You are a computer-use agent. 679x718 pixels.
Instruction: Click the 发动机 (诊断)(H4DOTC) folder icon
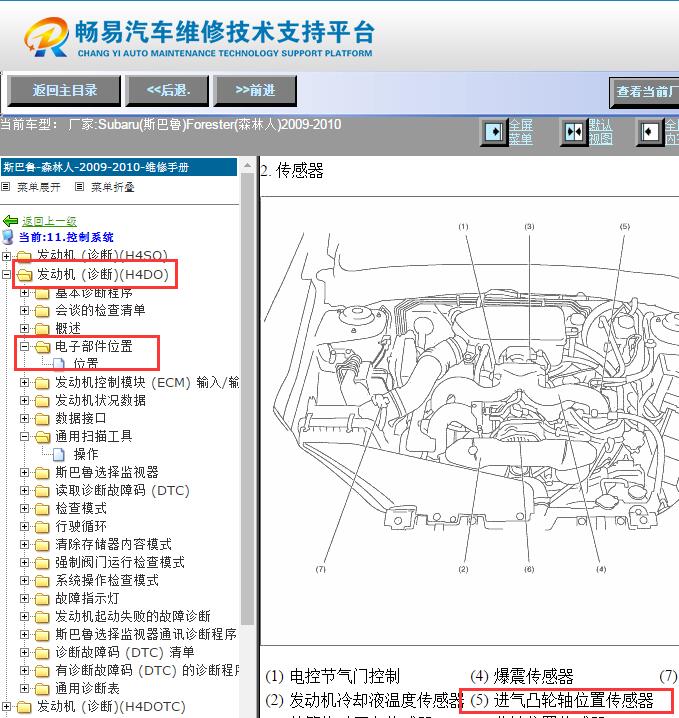(x=25, y=707)
